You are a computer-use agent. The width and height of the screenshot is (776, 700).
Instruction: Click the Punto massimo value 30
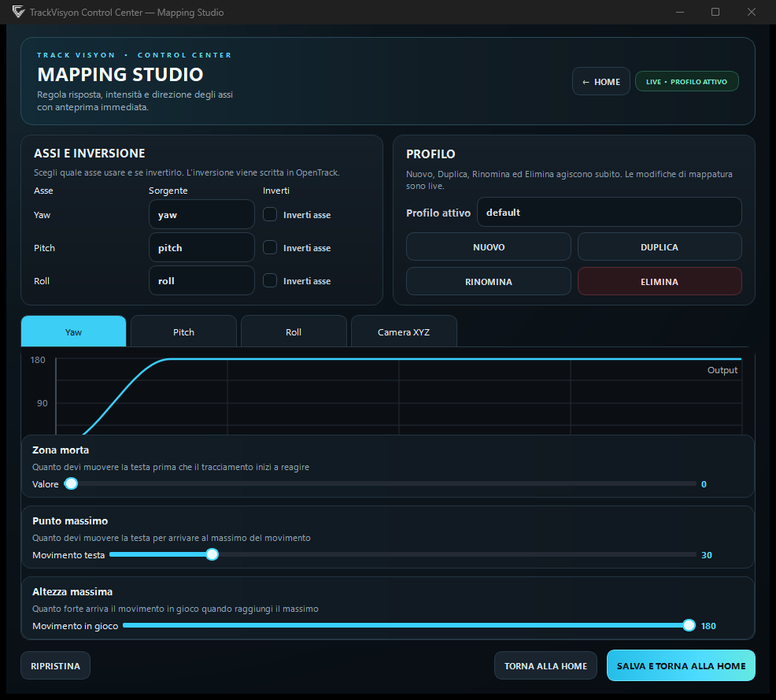coord(706,555)
